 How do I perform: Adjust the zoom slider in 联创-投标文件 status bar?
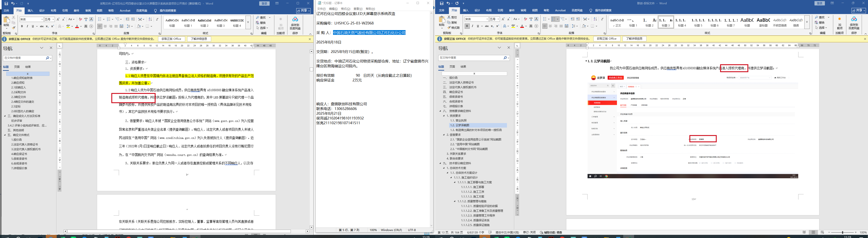pos(842,233)
